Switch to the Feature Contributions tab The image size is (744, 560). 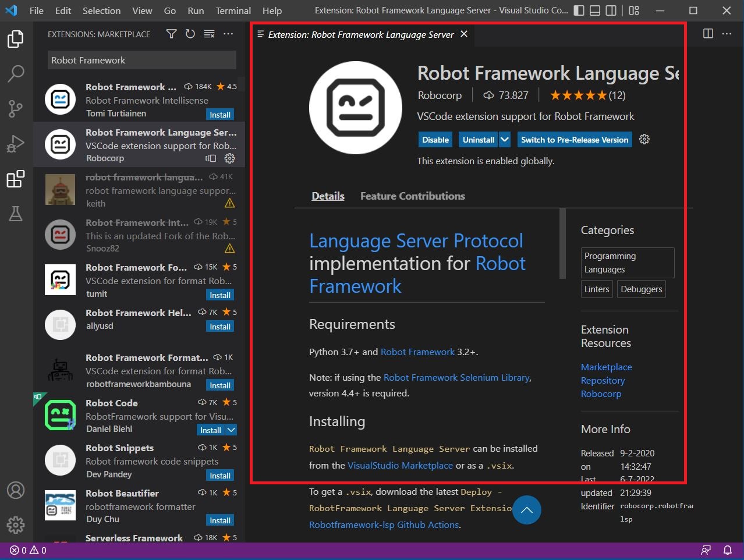(413, 196)
